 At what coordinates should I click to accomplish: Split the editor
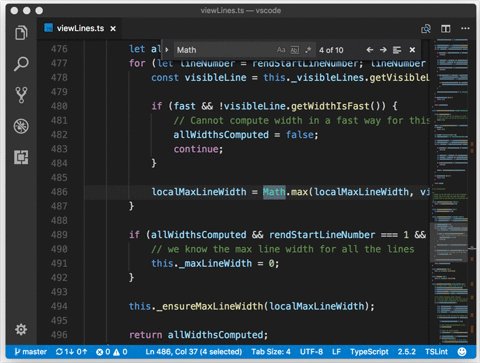446,29
